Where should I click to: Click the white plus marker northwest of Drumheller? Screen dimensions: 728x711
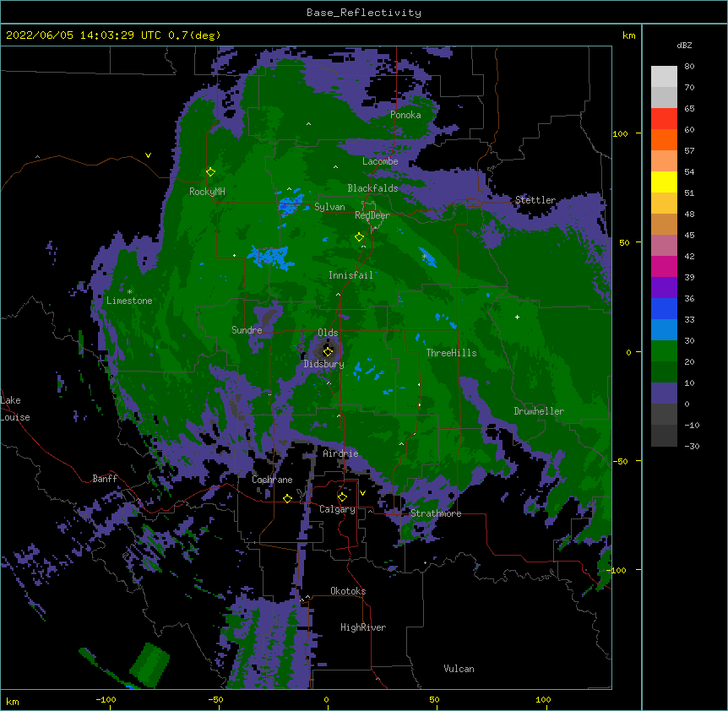click(x=517, y=317)
